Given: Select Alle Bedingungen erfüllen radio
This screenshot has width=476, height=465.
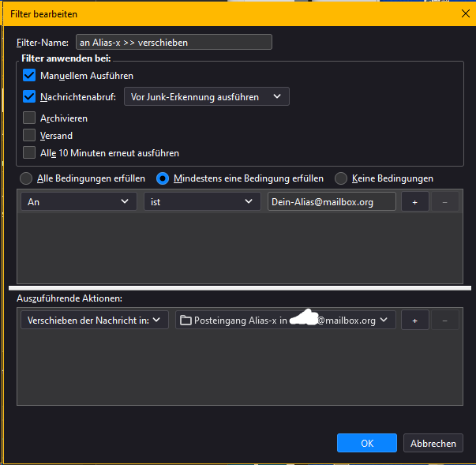Looking at the screenshot, I should (26, 178).
